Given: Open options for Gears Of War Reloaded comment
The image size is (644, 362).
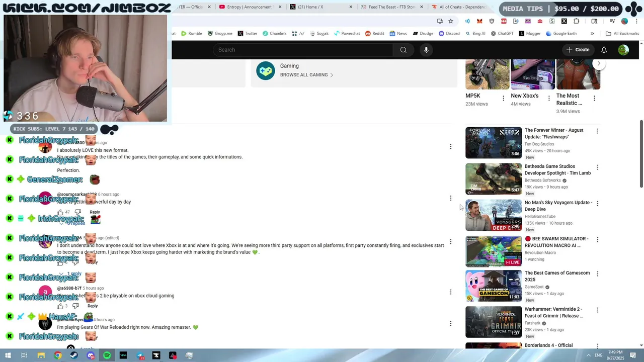Looking at the screenshot, I should click(451, 323).
